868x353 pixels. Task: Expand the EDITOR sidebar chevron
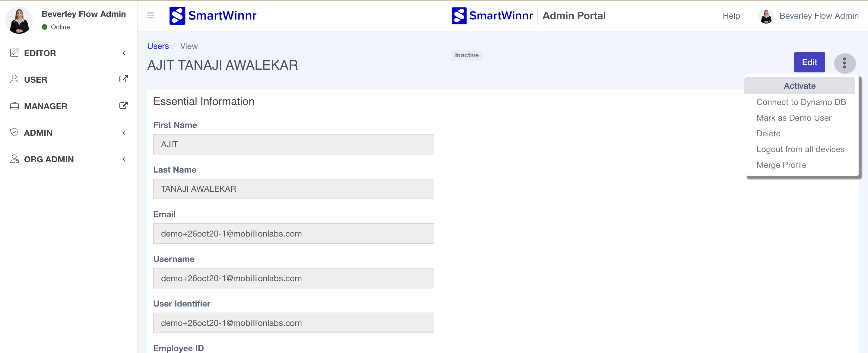[124, 53]
